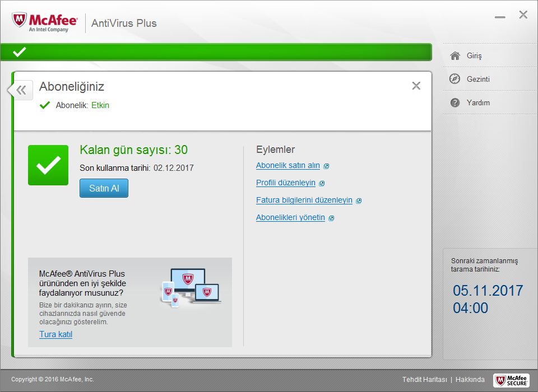
Task: Select Gezinti menu item
Action: tap(478, 79)
